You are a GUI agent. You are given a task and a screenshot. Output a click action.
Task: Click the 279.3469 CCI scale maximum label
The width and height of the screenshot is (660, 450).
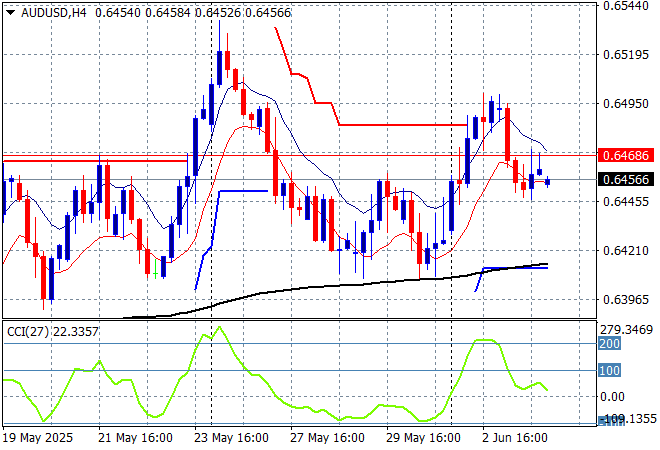click(630, 329)
